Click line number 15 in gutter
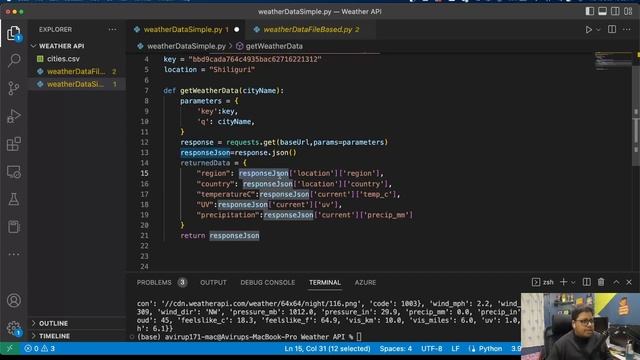640x360 pixels. [144, 173]
